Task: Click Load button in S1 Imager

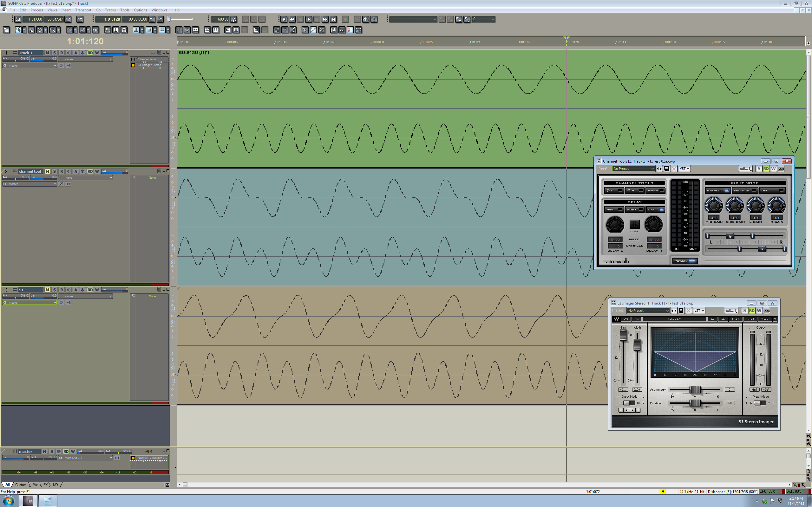Action: (x=750, y=319)
